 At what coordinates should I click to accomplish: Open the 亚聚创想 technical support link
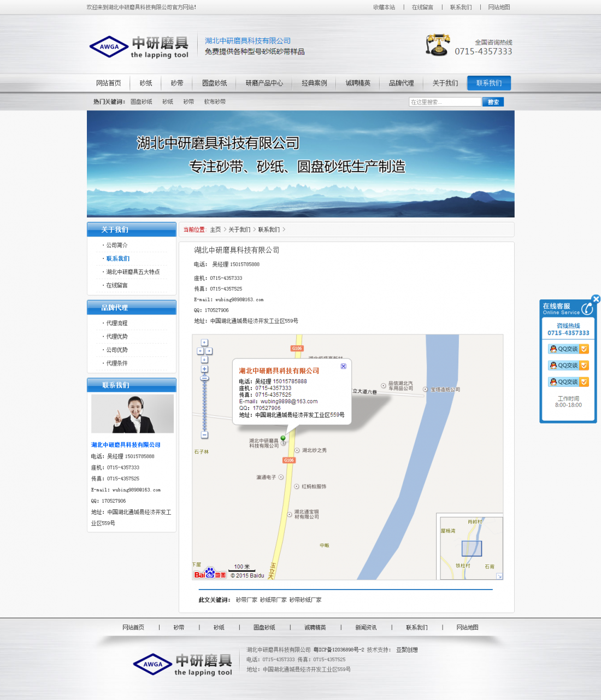pyautogui.click(x=407, y=650)
